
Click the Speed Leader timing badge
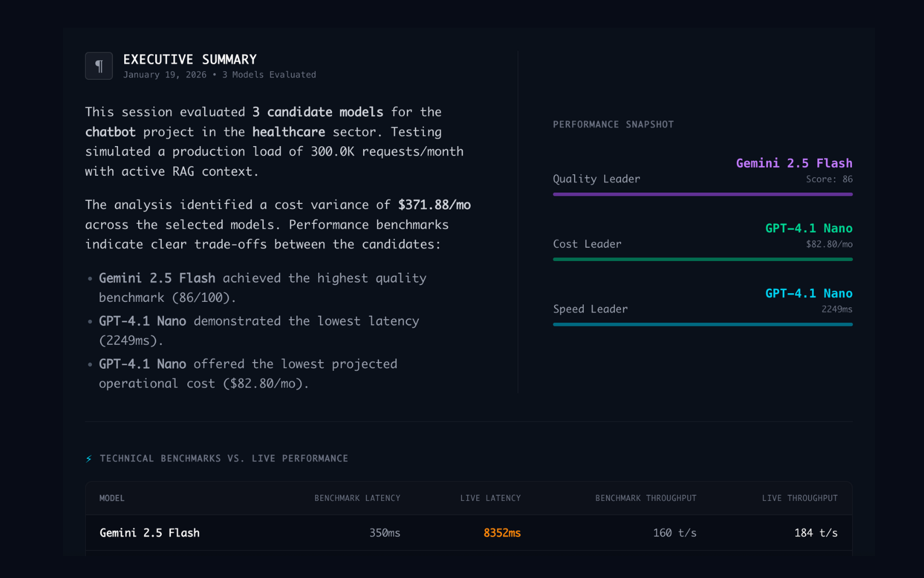tap(836, 309)
